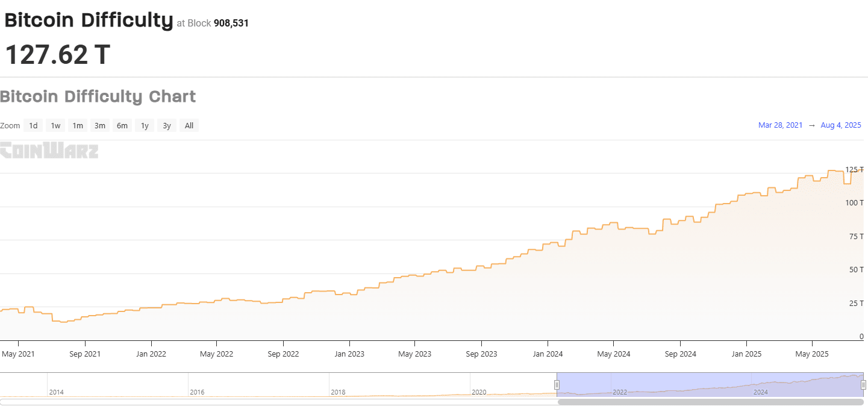
Task: Select the 1d zoom button
Action: pyautogui.click(x=34, y=125)
